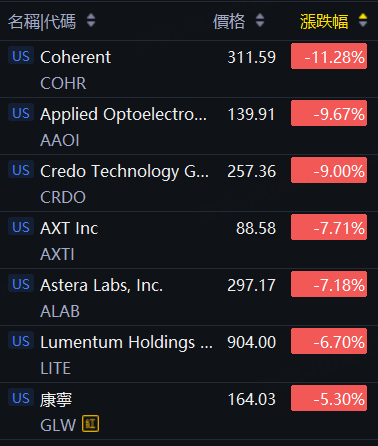Toggle the 張跌幅 sort arrow icon
The height and width of the screenshot is (446, 378).
(x=363, y=21)
